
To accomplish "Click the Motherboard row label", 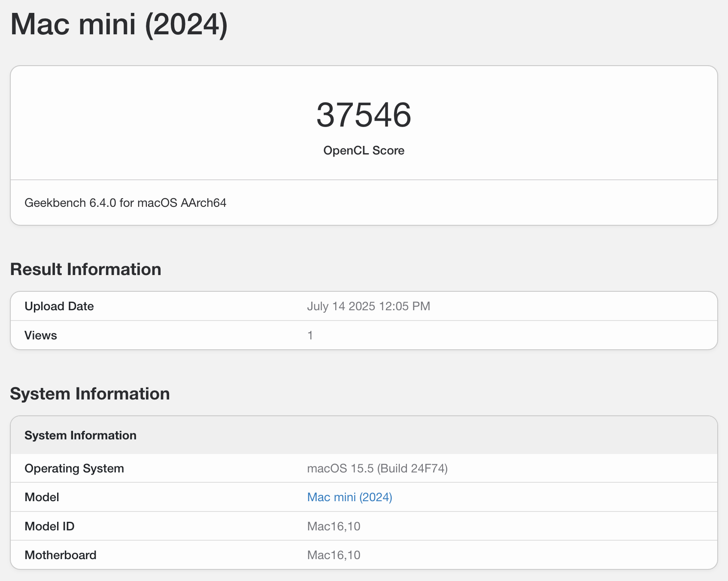I will [61, 555].
